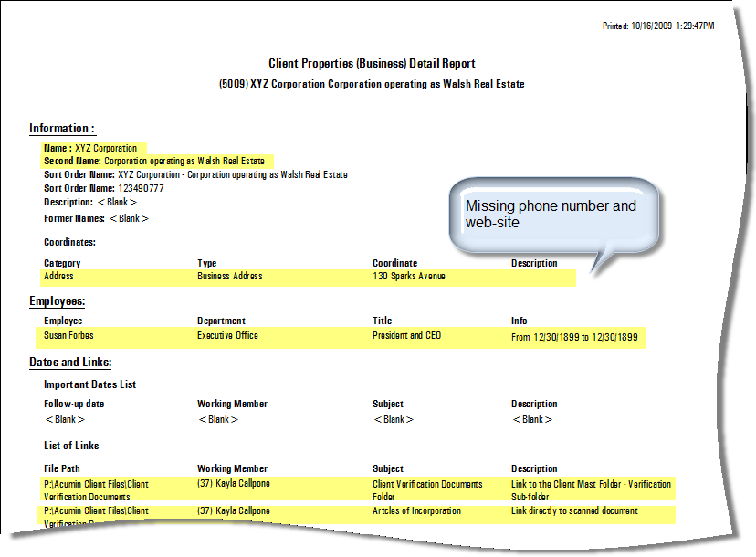
Task: Select the 'Business Address' type cell
Action: pyautogui.click(x=229, y=277)
